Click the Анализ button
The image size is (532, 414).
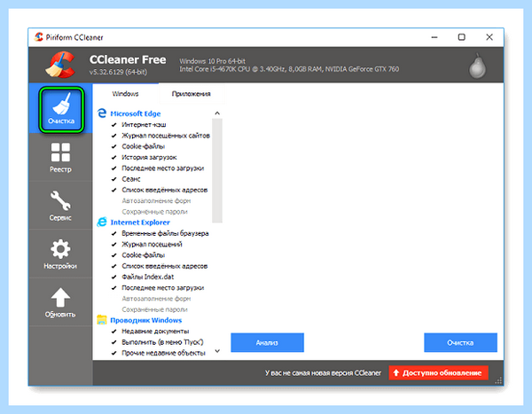point(268,343)
